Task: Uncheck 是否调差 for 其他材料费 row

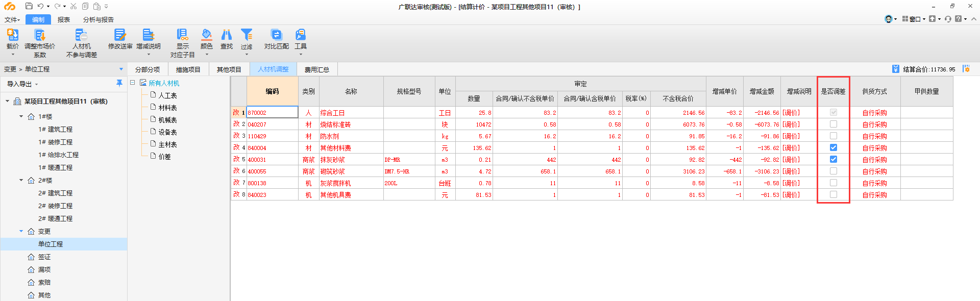Action: tap(834, 147)
